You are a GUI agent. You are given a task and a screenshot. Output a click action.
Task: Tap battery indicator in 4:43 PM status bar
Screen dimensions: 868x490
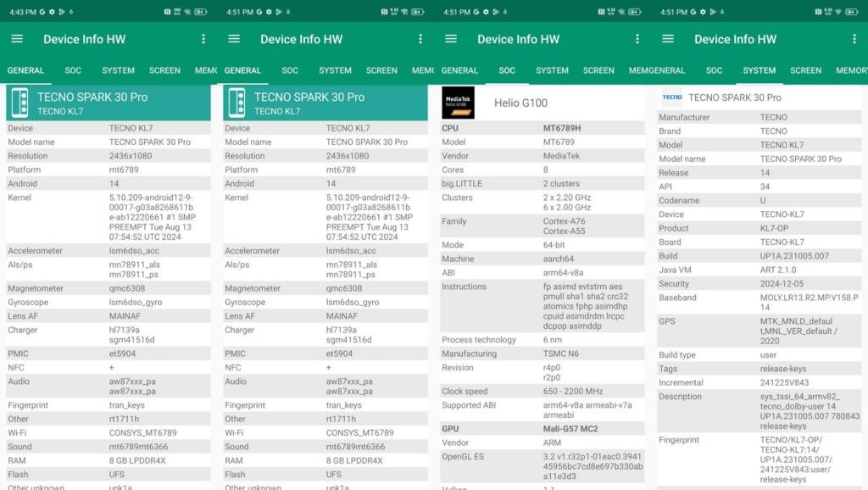200,12
